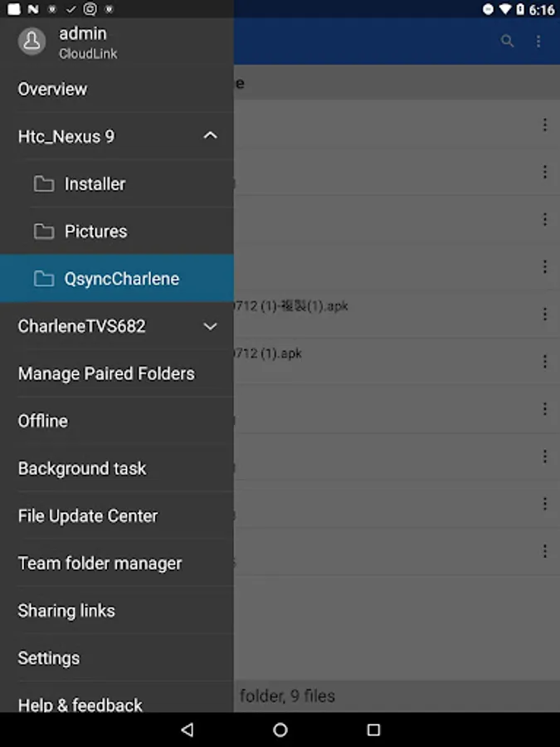560x747 pixels.
Task: Tap the Pictures folder icon
Action: (x=43, y=232)
